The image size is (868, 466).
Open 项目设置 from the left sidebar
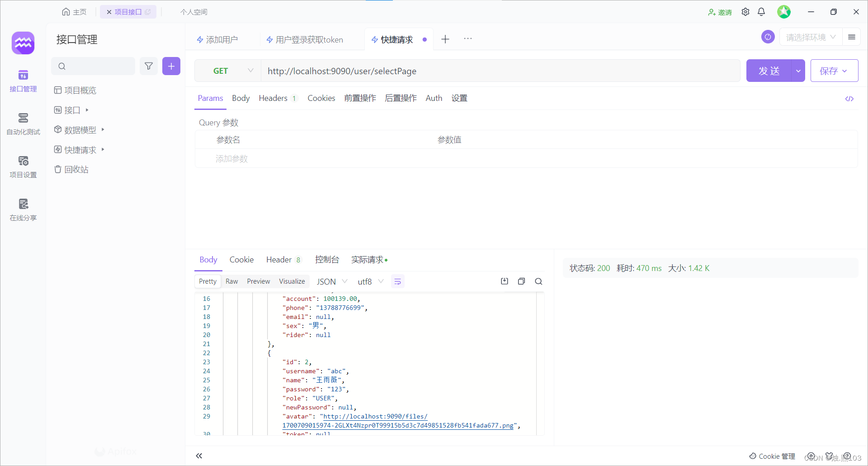[x=23, y=166]
